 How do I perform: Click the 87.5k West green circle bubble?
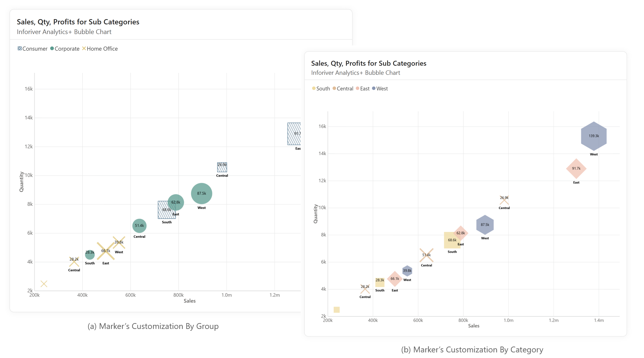point(201,193)
